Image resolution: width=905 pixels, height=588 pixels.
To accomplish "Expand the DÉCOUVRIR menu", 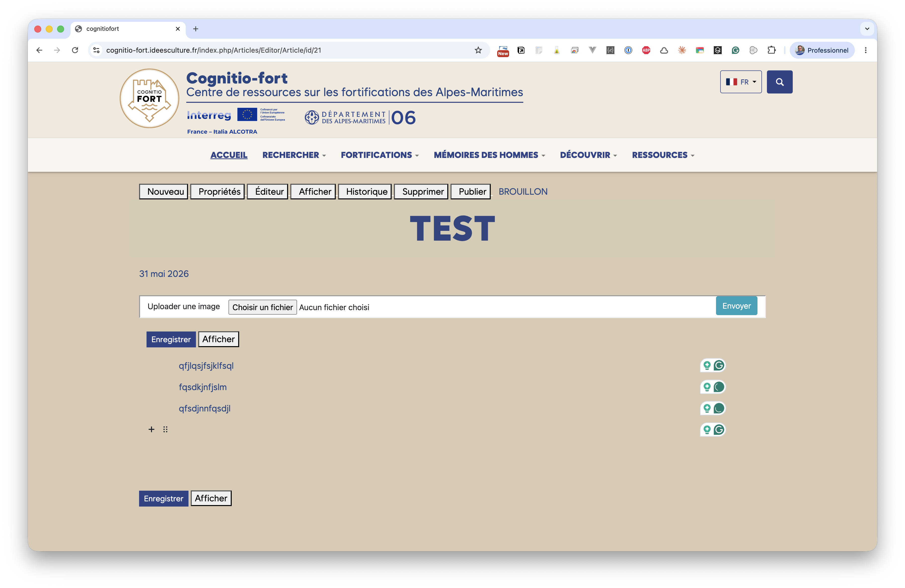I will (x=588, y=155).
